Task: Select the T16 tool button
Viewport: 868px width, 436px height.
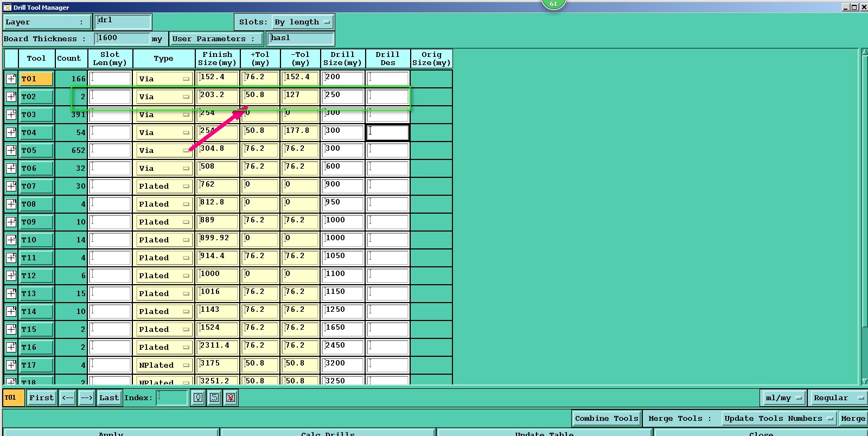Action: 36,347
